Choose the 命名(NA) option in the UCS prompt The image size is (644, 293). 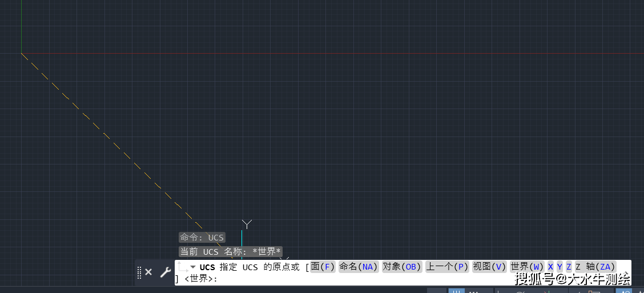click(x=359, y=267)
